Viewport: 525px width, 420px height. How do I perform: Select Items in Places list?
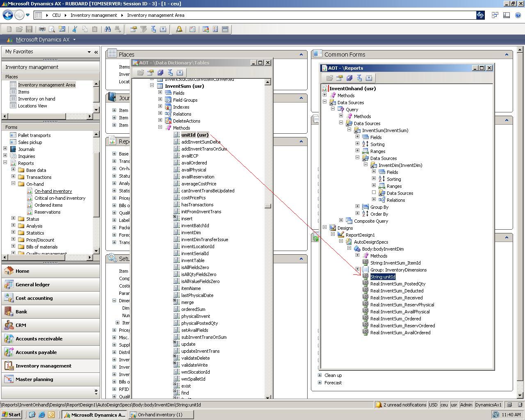point(24,92)
